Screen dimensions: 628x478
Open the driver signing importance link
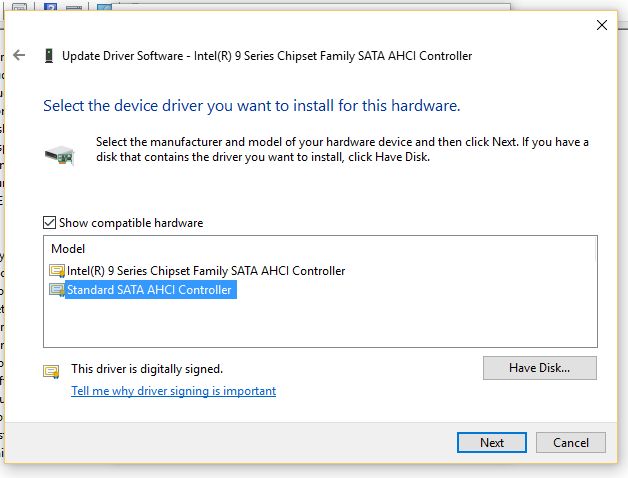click(173, 391)
